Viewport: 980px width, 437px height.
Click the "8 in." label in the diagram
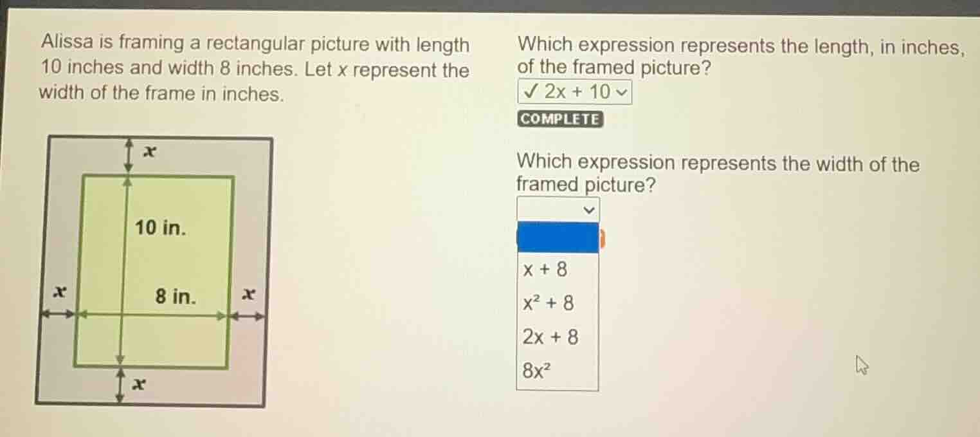point(176,296)
